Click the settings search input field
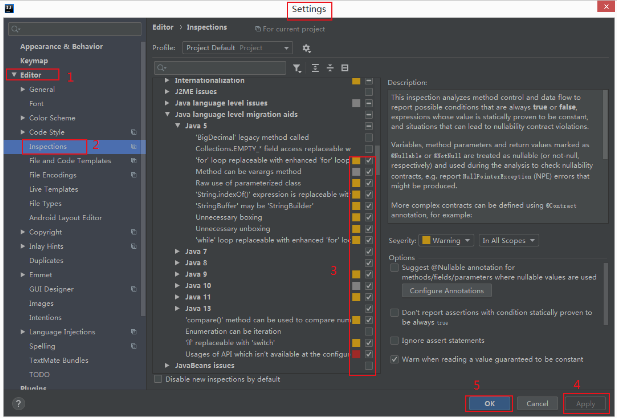The height and width of the screenshot is (418, 617). coord(75,29)
